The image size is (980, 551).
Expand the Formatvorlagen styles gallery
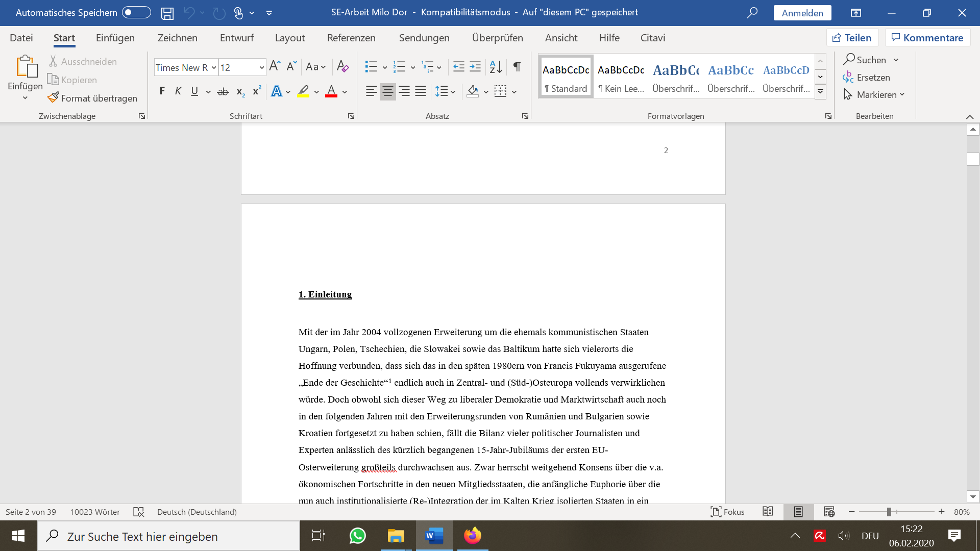[x=820, y=92]
